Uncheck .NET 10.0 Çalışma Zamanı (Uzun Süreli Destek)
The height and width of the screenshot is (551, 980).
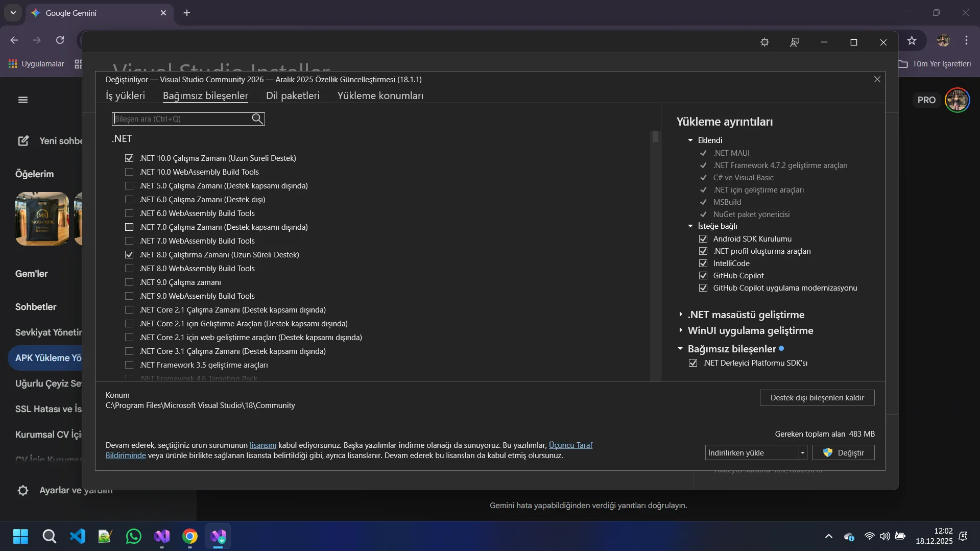click(x=129, y=158)
